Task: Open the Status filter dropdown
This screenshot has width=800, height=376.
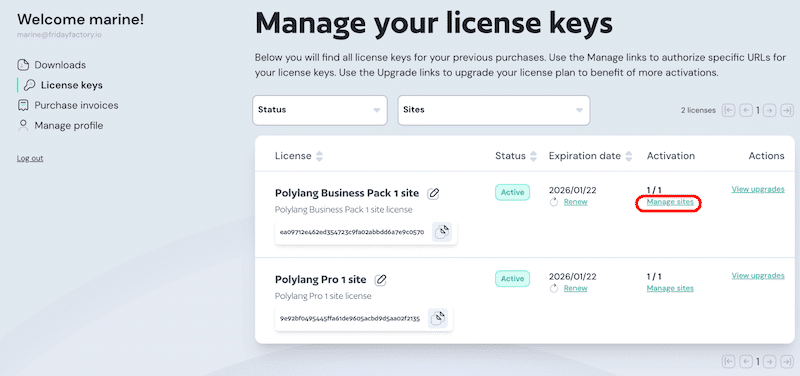Action: [320, 110]
